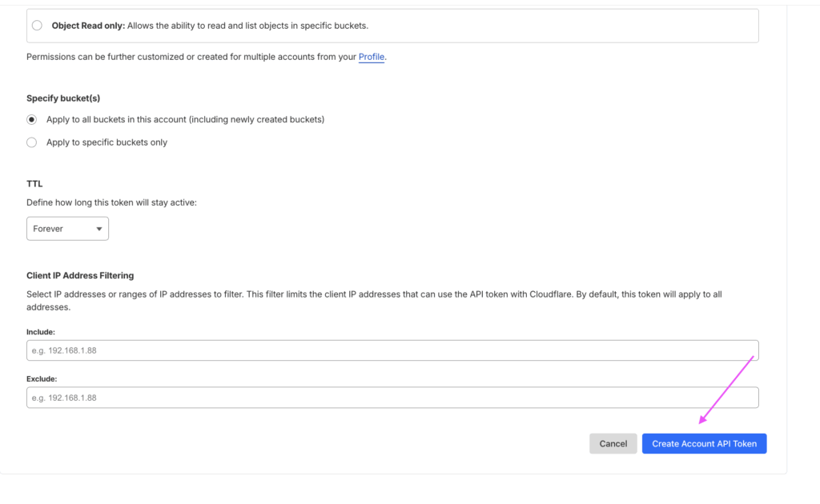
Task: Click the Include: field label
Action: click(41, 331)
